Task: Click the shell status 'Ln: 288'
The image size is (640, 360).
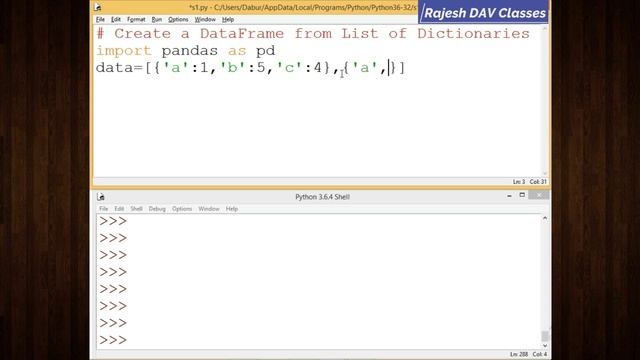Action: [x=519, y=354]
